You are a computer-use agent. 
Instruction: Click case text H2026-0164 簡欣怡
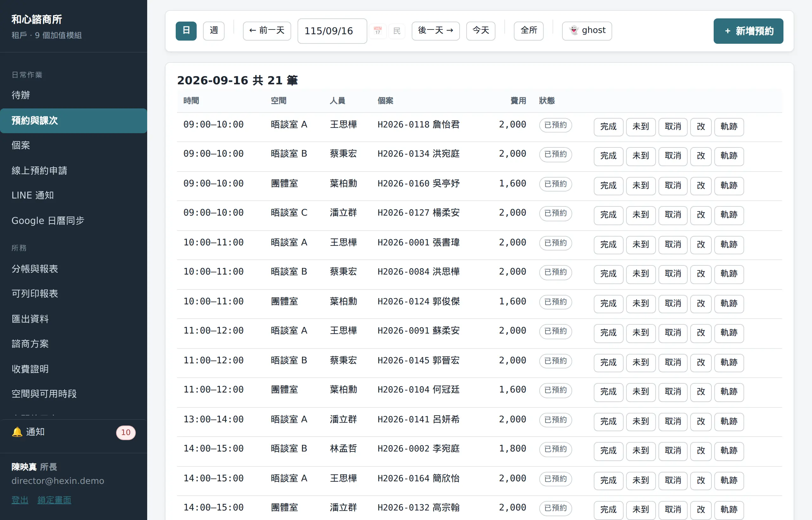pyautogui.click(x=418, y=478)
